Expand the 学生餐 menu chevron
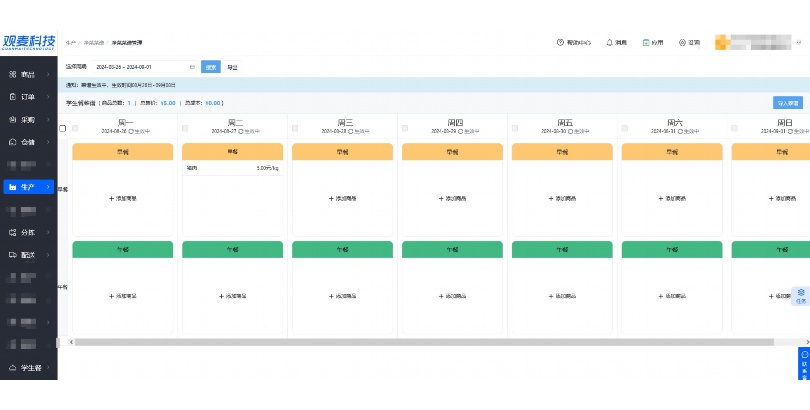The image size is (810, 410). (48, 368)
